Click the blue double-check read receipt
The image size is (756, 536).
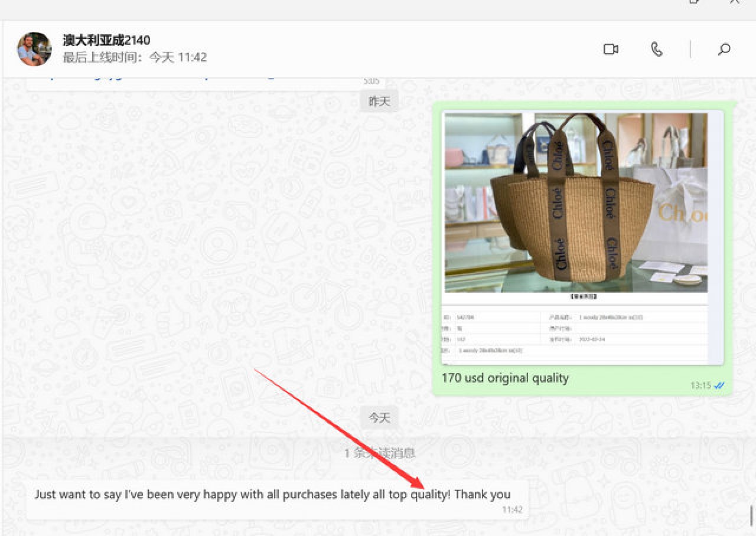pos(719,385)
